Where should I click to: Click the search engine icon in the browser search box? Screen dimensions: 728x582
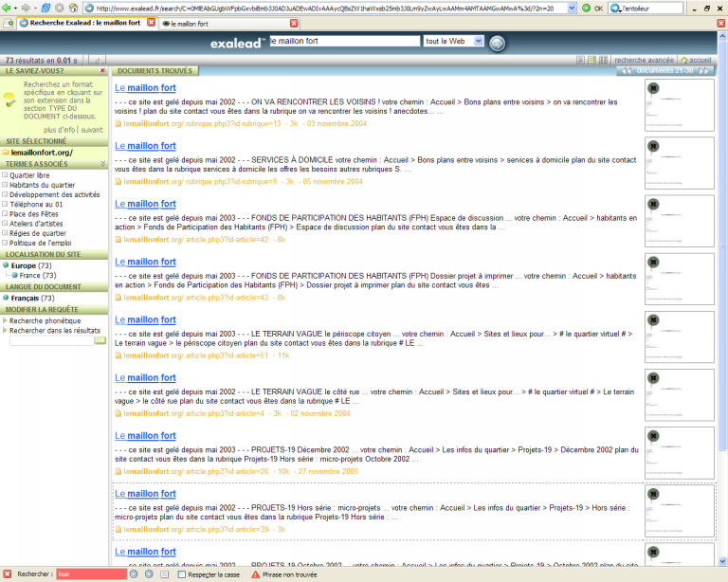pos(614,9)
